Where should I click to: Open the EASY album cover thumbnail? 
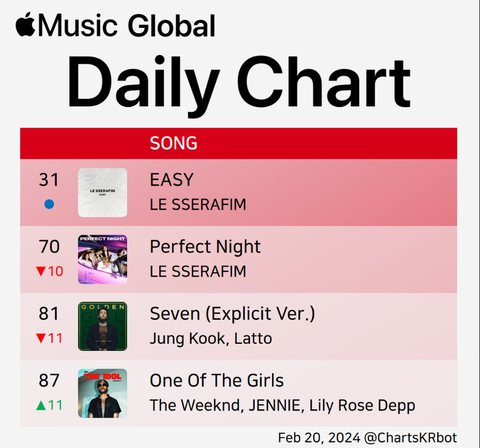[103, 192]
